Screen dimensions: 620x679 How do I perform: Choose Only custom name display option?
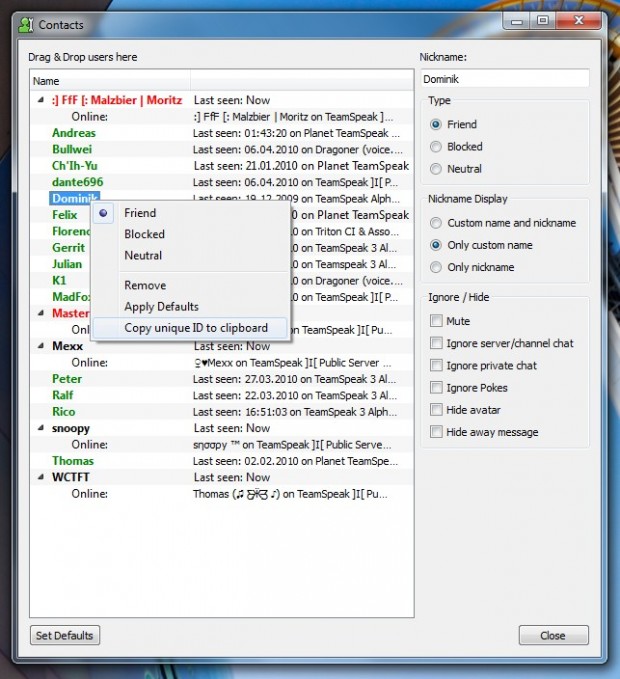tap(436, 245)
